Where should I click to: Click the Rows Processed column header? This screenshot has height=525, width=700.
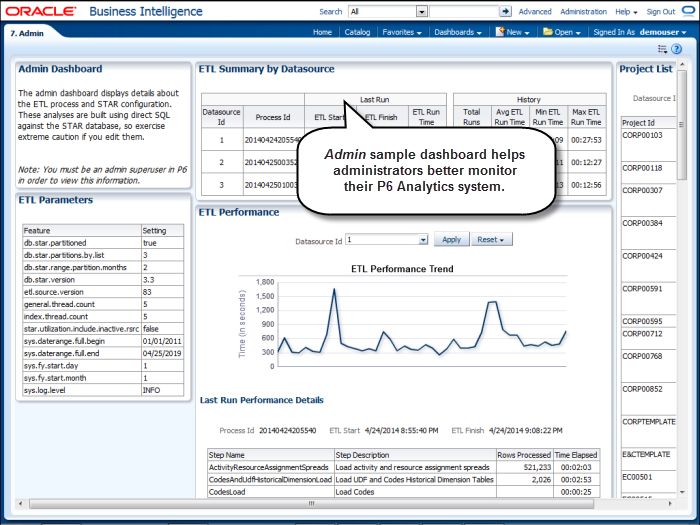[x=524, y=455]
